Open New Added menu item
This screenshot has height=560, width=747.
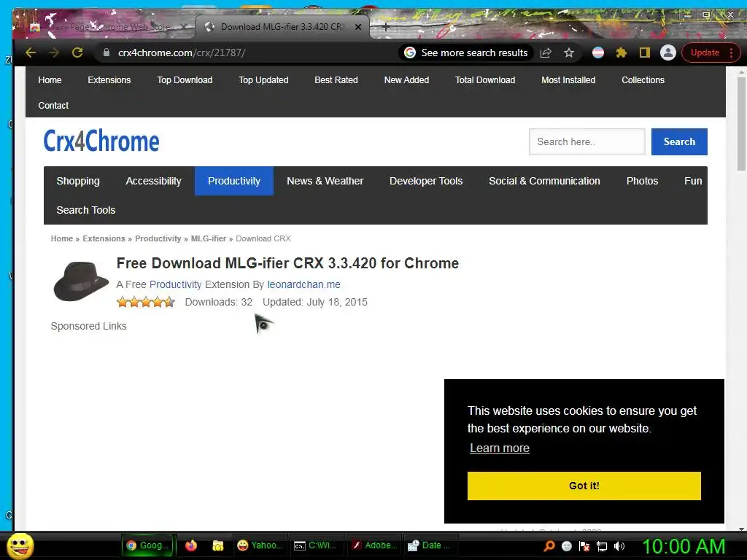pyautogui.click(x=407, y=80)
